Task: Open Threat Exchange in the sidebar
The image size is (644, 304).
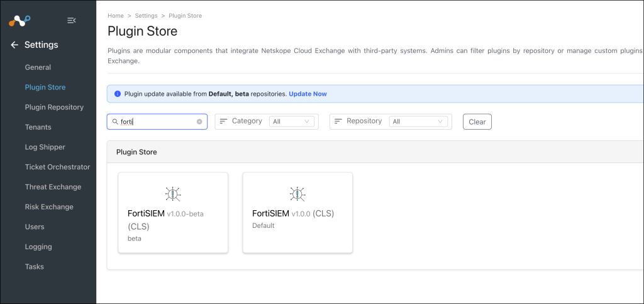Action: 53,187
